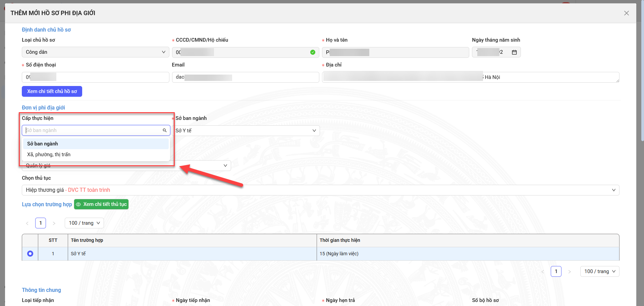Select the Sở Y tế case radio button
This screenshot has width=644, height=306.
[x=30, y=254]
